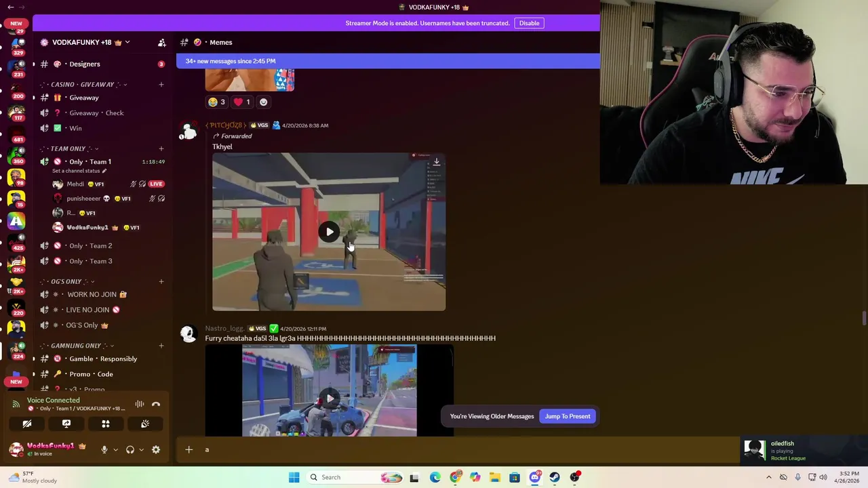Play Nastro_logg's video clip

pos(330,399)
